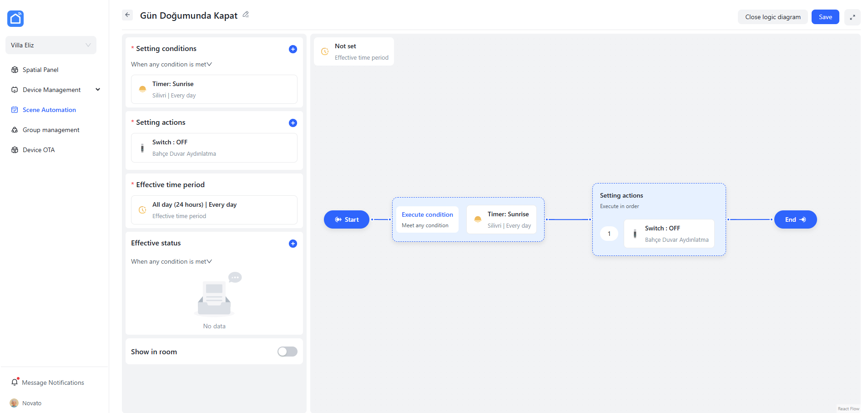Expand the logic diagram to fullscreen
Viewport: 868px width, 413px height.
pyautogui.click(x=852, y=17)
